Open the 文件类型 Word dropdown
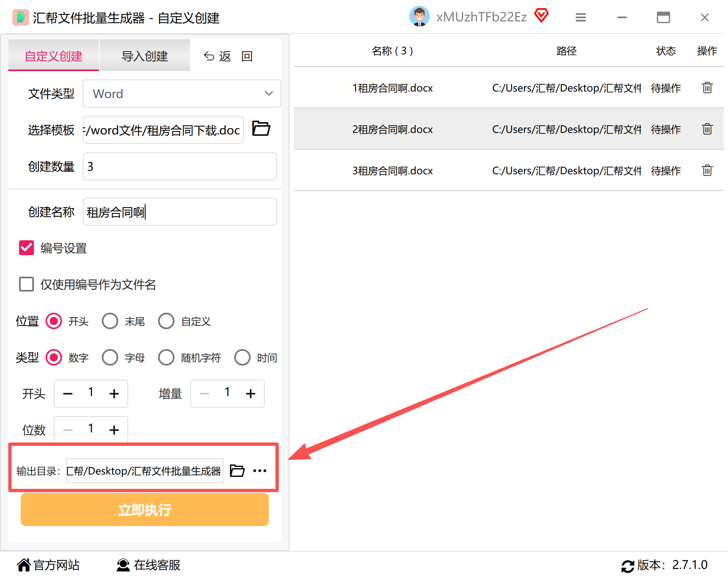This screenshot has height=579, width=728. pos(182,93)
